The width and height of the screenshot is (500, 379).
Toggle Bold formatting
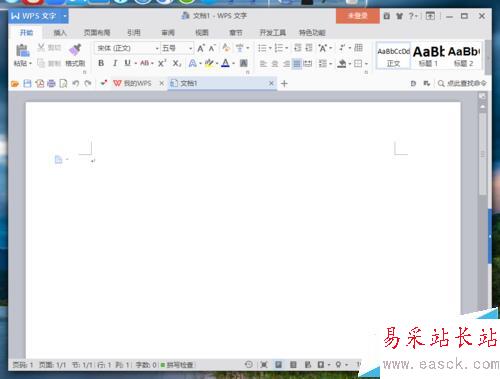[x=101, y=63]
